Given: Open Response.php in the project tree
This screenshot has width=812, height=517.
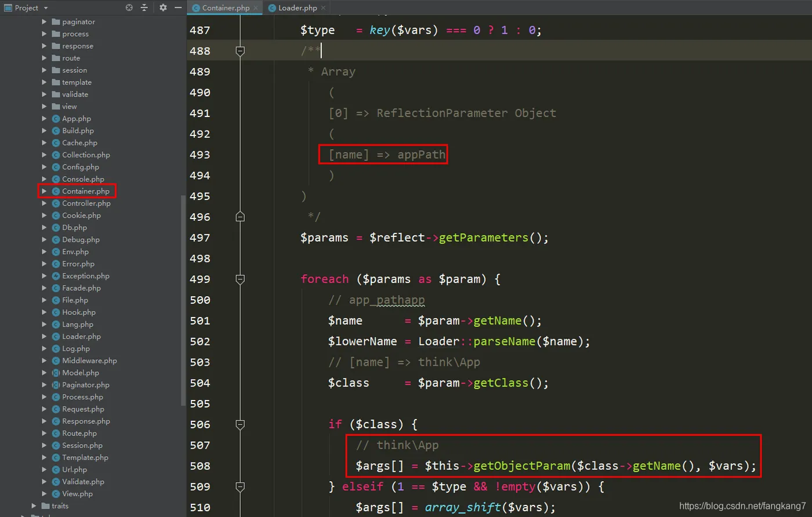Looking at the screenshot, I should (x=86, y=421).
